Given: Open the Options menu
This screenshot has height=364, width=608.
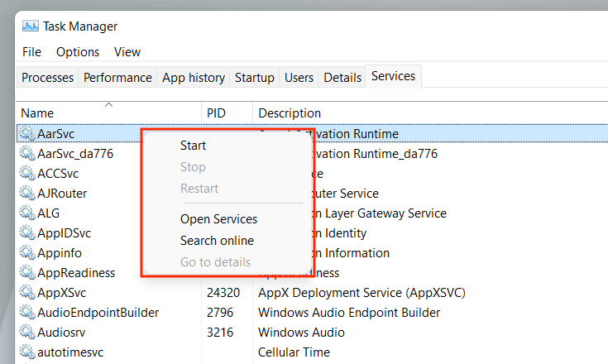Looking at the screenshot, I should (78, 52).
